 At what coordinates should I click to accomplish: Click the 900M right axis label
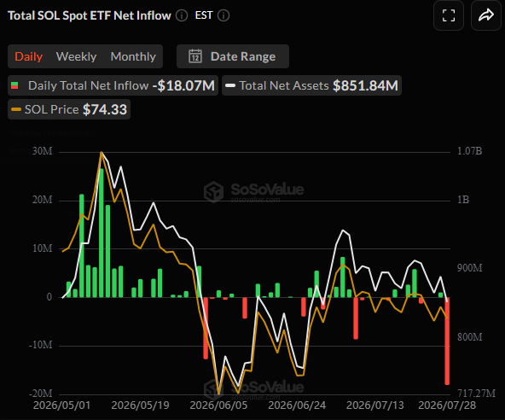[469, 268]
